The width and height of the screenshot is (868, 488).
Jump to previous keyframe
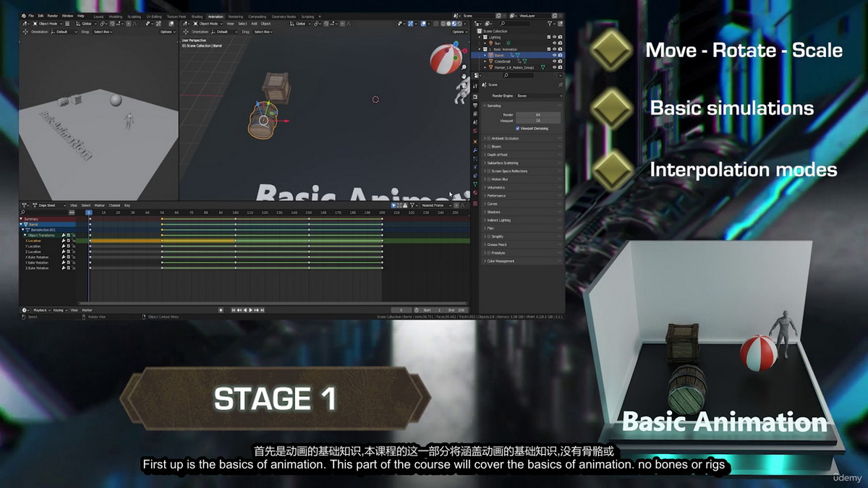[x=239, y=310]
